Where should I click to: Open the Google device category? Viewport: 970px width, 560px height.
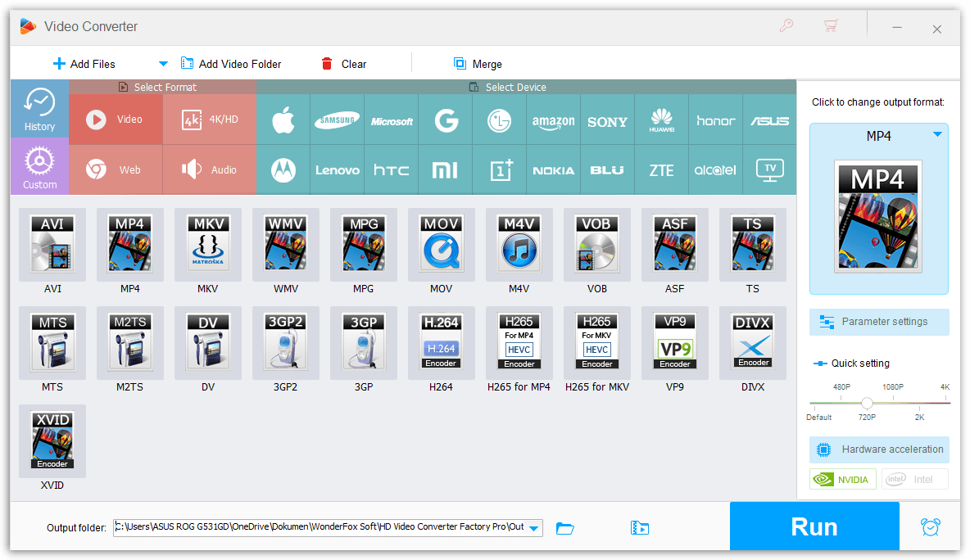446,120
